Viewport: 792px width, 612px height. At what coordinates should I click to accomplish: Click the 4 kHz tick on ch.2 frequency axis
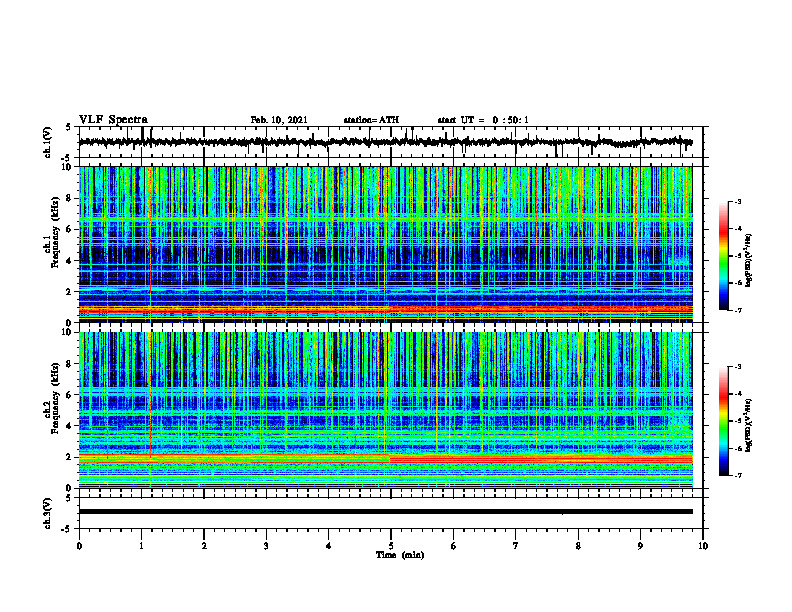tap(70, 426)
